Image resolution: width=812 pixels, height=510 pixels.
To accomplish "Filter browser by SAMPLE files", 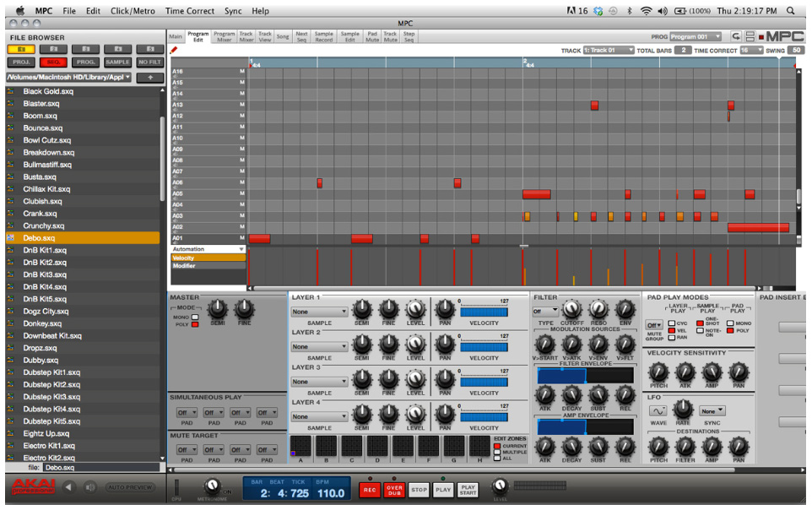I will [118, 62].
